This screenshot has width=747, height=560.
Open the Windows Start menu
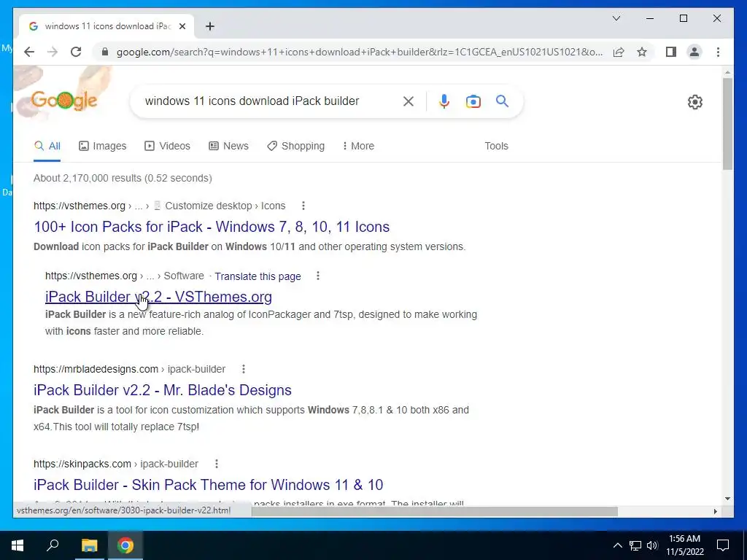[x=18, y=545]
